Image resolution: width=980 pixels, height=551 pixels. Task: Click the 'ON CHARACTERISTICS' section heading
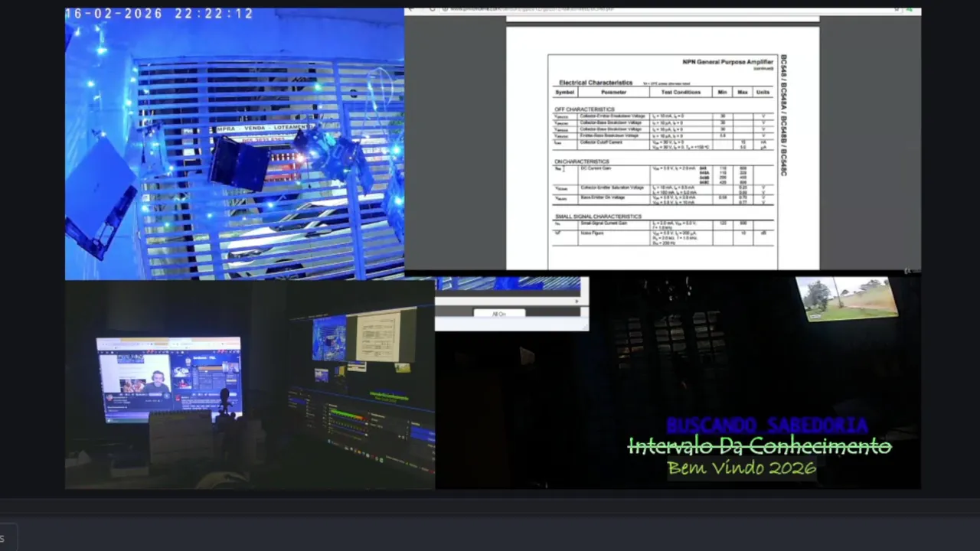(x=582, y=161)
